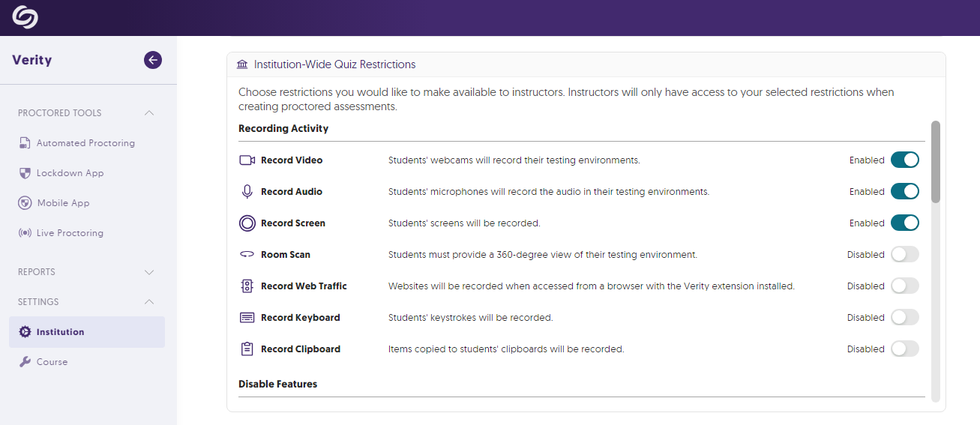Open Automated Proctoring in the sidebar
The height and width of the screenshot is (425, 980).
pyautogui.click(x=85, y=143)
